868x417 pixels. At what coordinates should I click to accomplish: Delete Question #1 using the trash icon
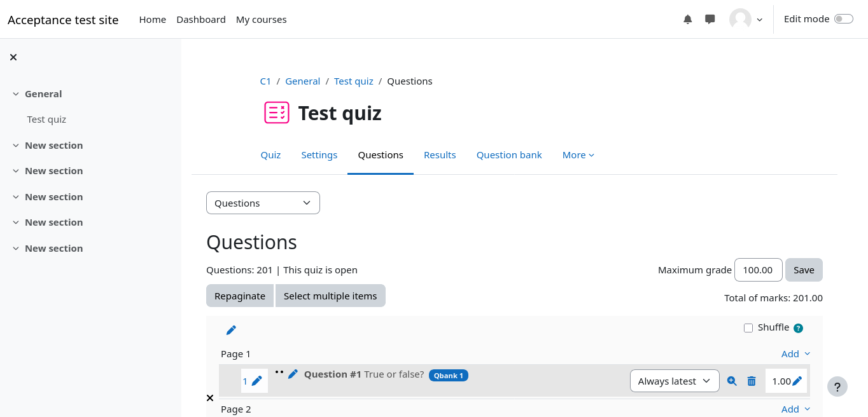point(752,381)
